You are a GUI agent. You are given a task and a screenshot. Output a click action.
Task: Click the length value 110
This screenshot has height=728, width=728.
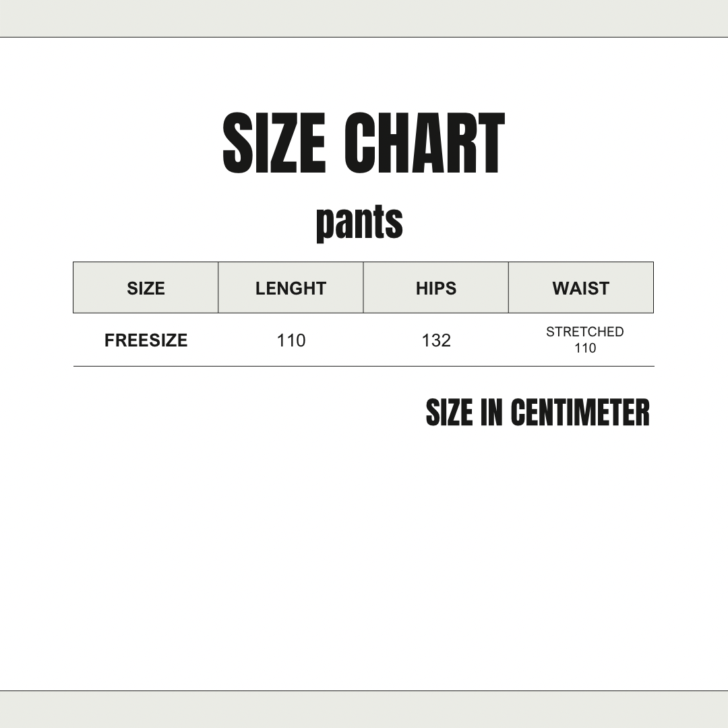(x=291, y=340)
